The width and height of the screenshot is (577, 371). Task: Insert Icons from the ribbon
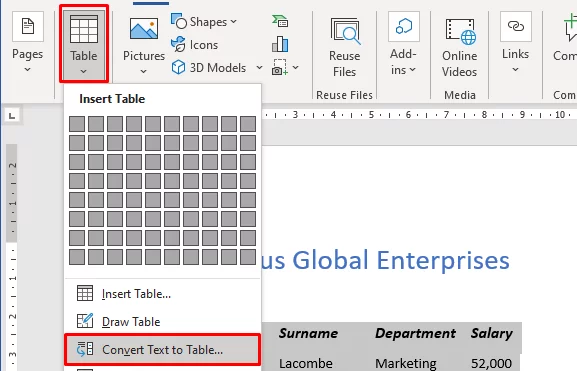pyautogui.click(x=195, y=45)
